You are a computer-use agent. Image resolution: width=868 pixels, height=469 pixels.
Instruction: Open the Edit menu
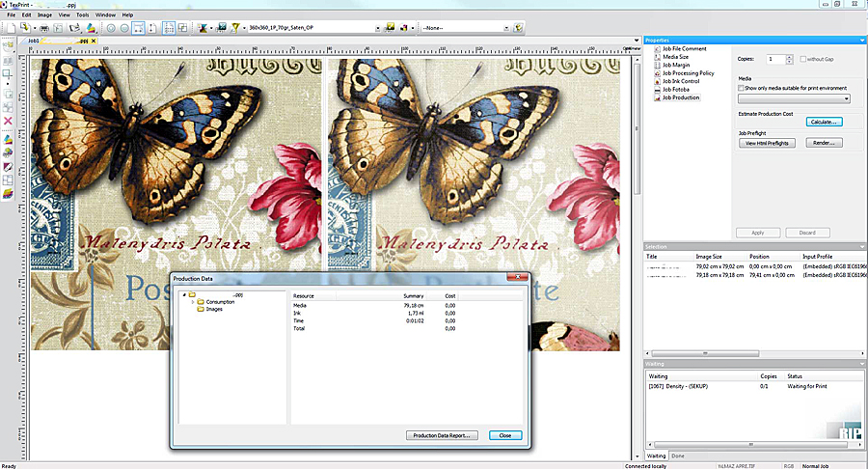pos(27,14)
